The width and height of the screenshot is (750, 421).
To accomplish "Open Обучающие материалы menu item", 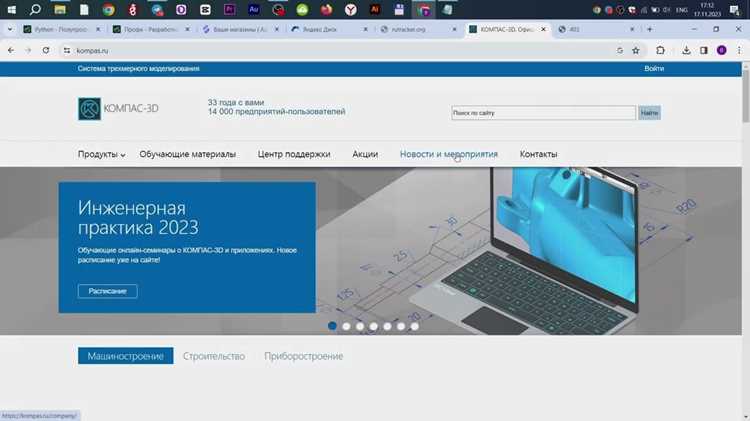I will (188, 154).
